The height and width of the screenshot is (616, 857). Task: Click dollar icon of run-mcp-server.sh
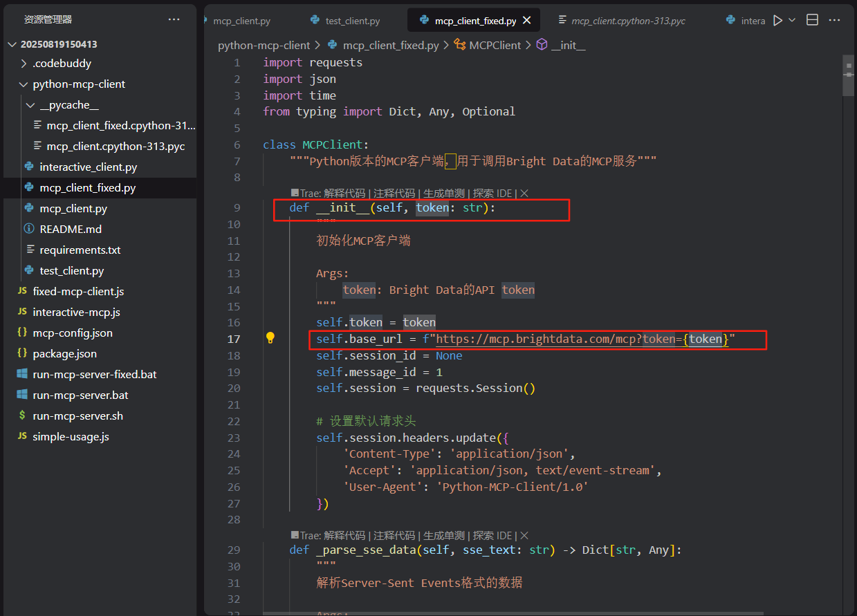(x=22, y=416)
